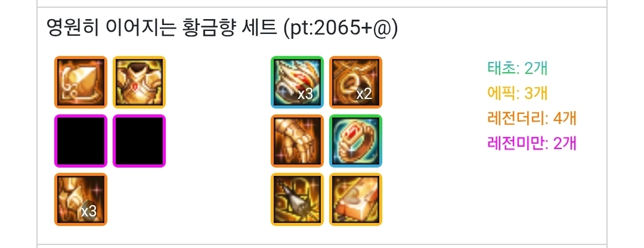Click the spiked golden item icon
This screenshot has width=644, height=248.
pyautogui.click(x=298, y=200)
